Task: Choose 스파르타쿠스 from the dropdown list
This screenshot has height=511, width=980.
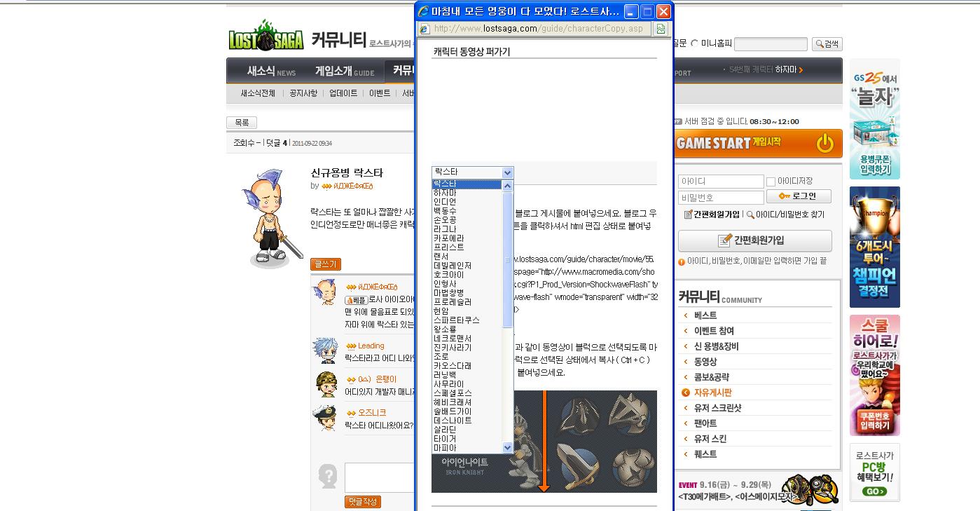Action: coord(457,320)
